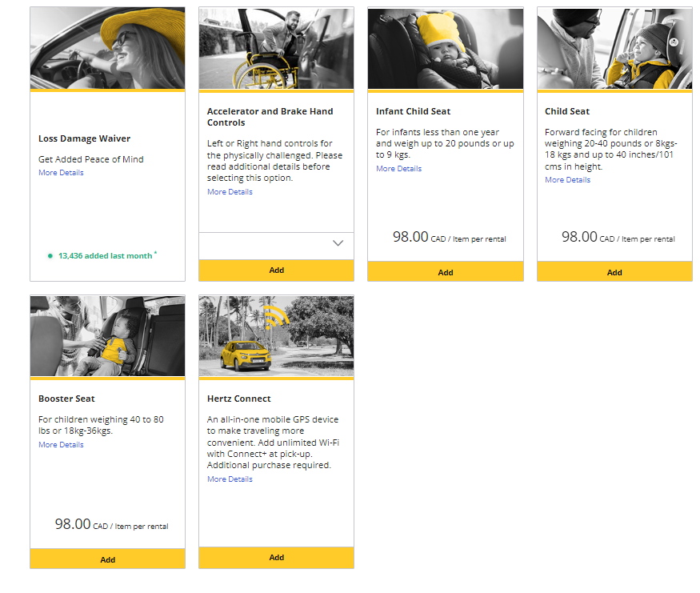The image size is (700, 593).
Task: Click the wheelchair hand controls image
Action: click(276, 49)
